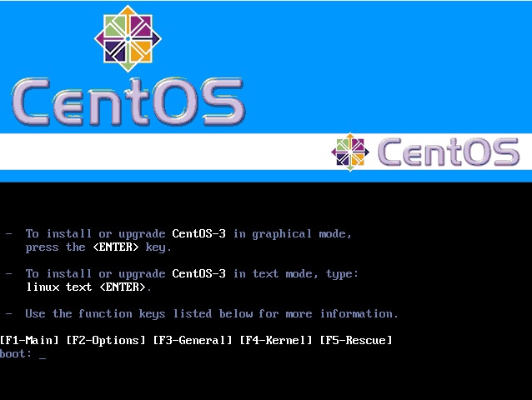Click the large CentOS wordmark text
The height and width of the screenshot is (400, 532).
128,102
